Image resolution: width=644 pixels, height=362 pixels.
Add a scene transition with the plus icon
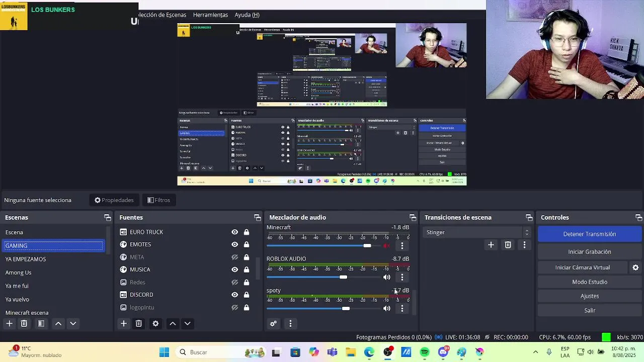(491, 245)
